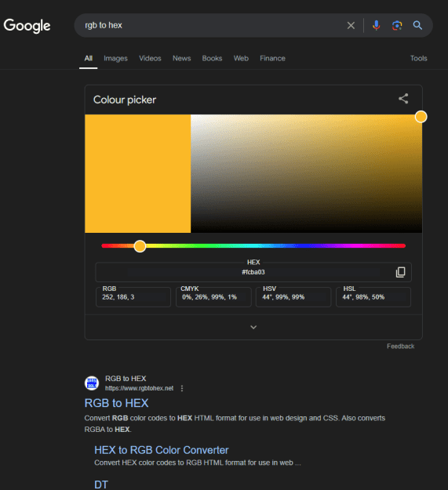This screenshot has height=490, width=448.
Task: Open Google Lens image search icon
Action: click(397, 25)
